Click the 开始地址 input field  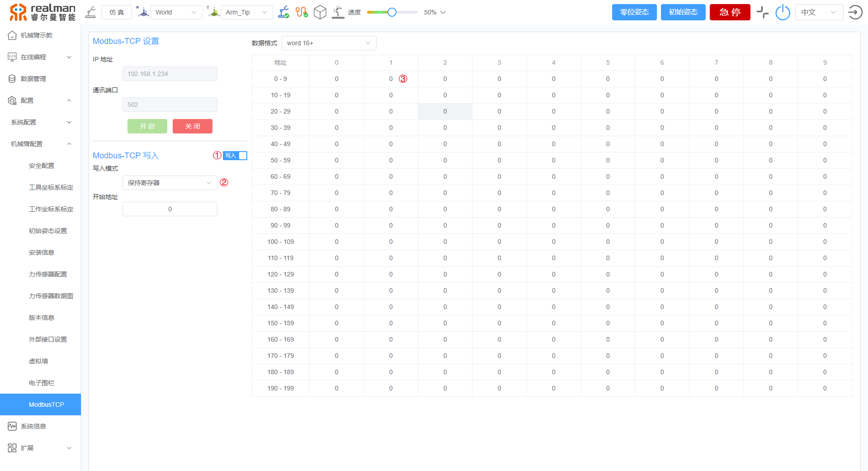170,209
